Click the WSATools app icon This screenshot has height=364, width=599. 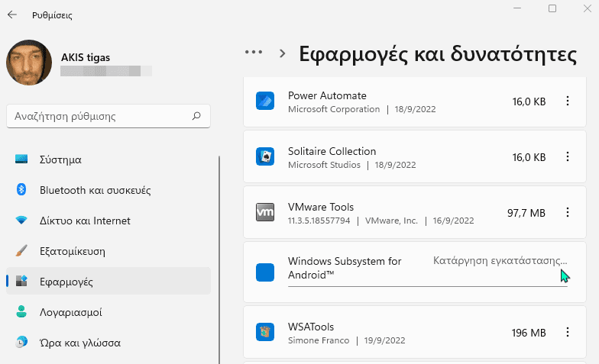(x=265, y=332)
